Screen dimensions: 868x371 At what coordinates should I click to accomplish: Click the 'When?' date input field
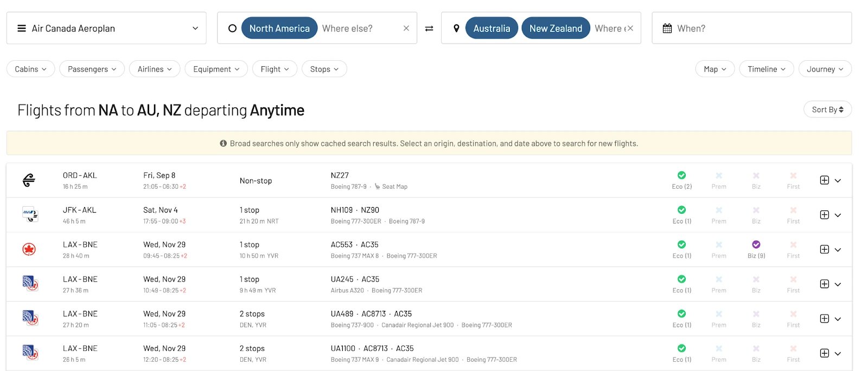pyautogui.click(x=752, y=28)
